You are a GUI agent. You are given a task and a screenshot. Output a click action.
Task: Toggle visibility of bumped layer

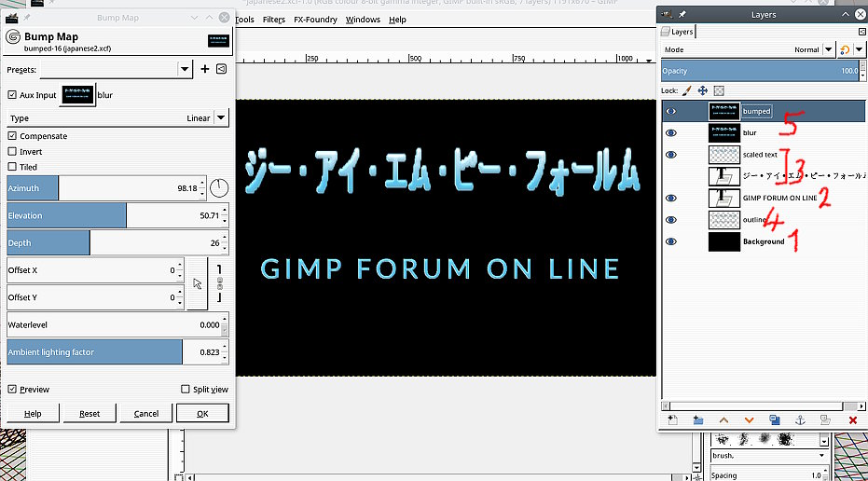click(671, 111)
